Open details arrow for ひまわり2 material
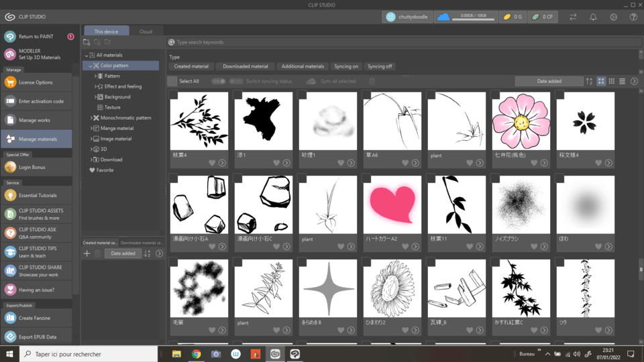 click(x=415, y=330)
